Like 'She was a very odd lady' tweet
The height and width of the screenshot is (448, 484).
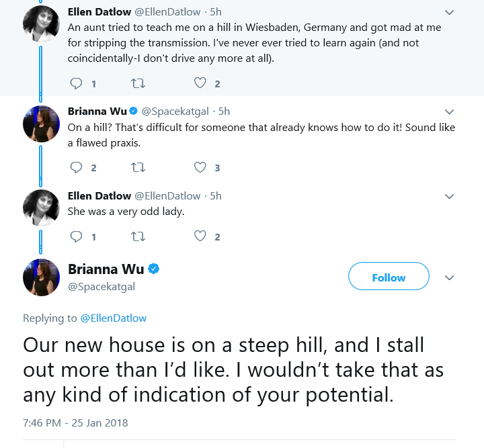coord(200,236)
